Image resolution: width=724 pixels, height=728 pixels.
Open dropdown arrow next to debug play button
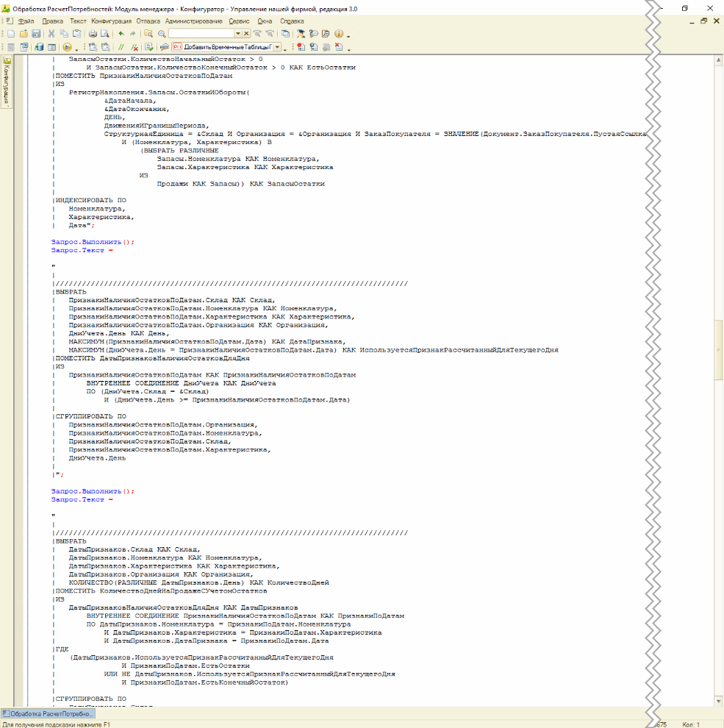76,48
